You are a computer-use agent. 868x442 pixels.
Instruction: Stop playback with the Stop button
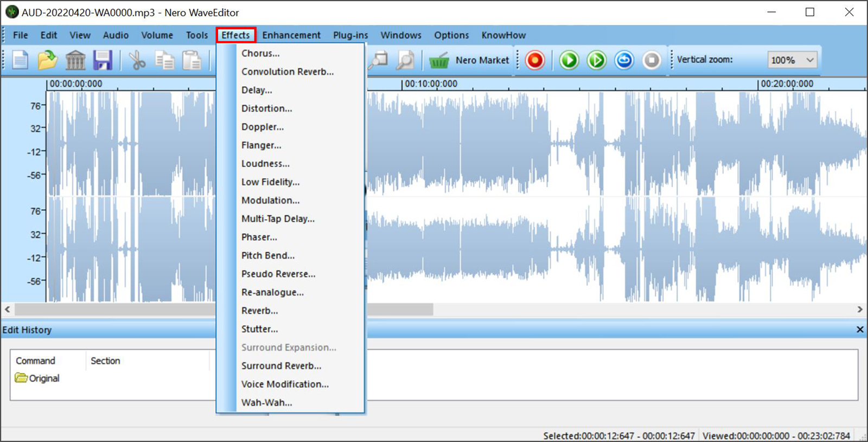pyautogui.click(x=652, y=60)
